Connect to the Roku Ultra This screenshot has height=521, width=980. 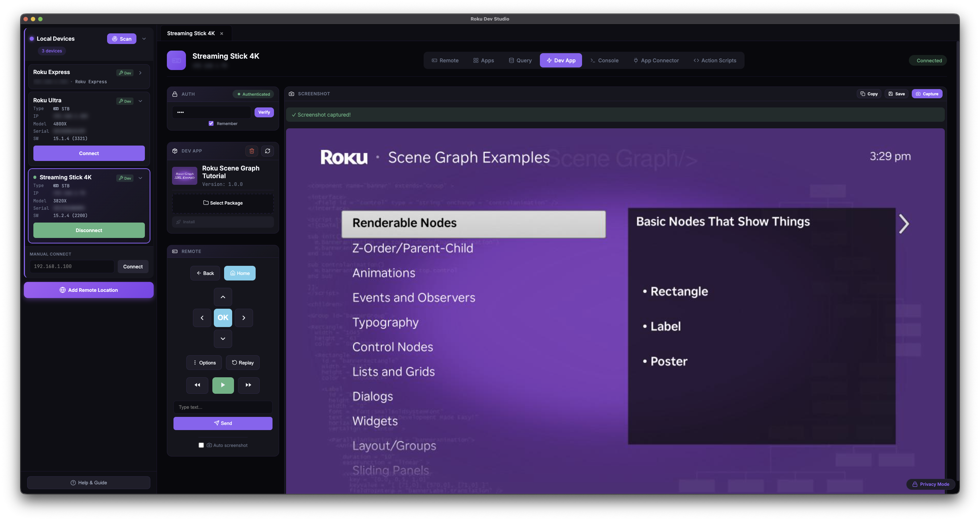pos(89,153)
